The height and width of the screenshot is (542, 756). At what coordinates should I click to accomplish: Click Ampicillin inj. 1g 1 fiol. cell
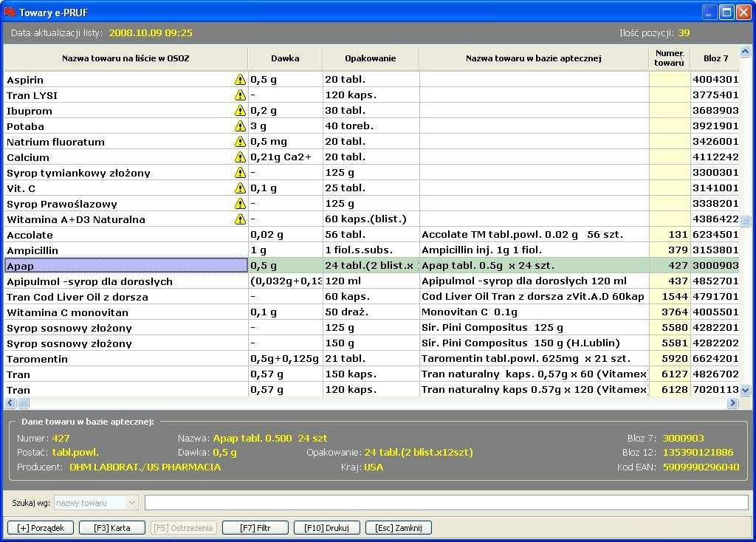tap(535, 250)
